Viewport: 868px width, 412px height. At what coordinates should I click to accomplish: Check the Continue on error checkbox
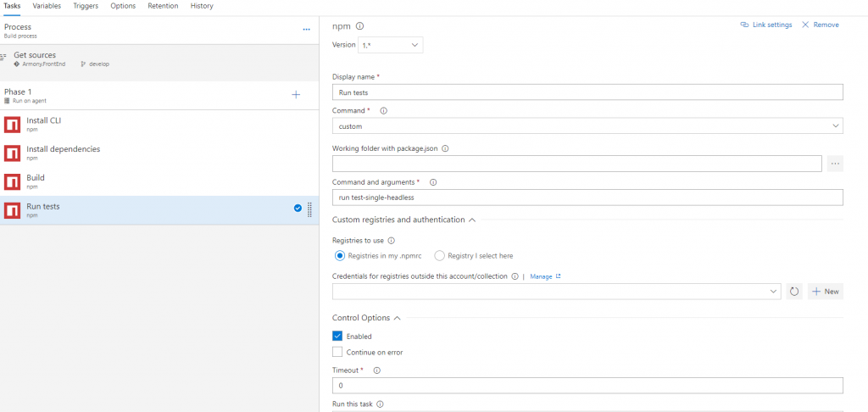pyautogui.click(x=337, y=352)
